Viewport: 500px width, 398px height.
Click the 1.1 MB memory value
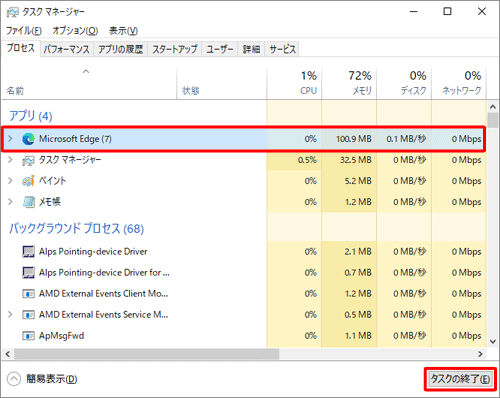click(x=358, y=336)
